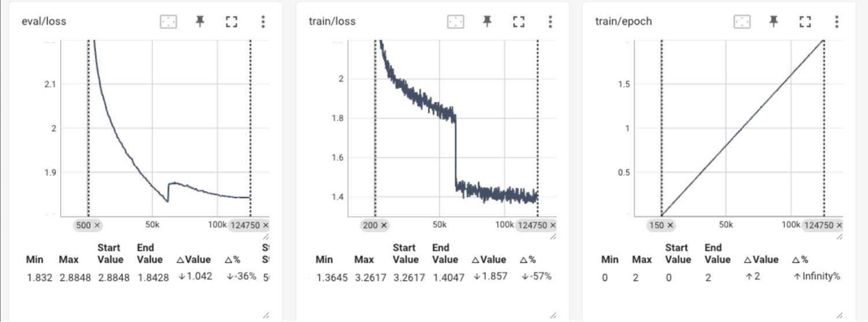
Task: Toggle full screen for train/epoch chart
Action: [805, 22]
